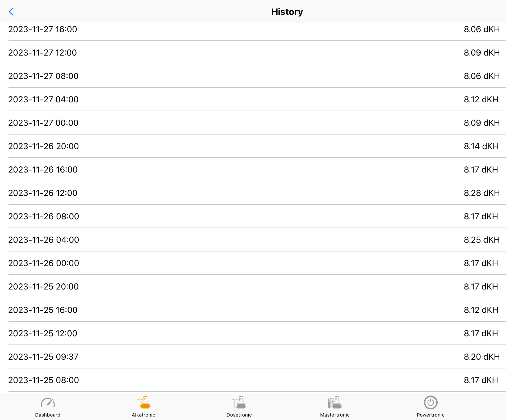Tap the Powertronic power icon

[430, 403]
